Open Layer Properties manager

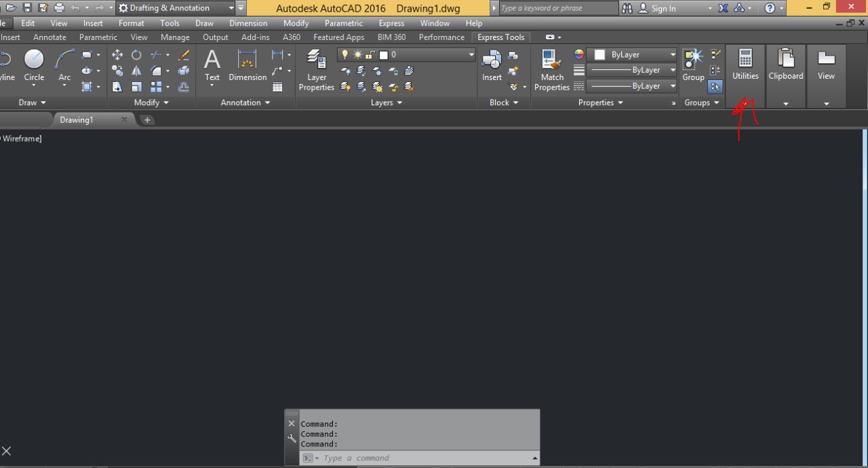tap(317, 70)
